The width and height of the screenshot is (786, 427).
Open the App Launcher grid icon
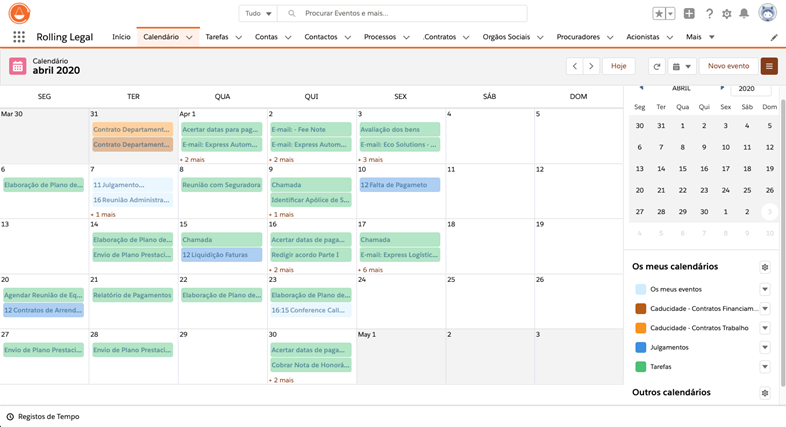click(19, 37)
